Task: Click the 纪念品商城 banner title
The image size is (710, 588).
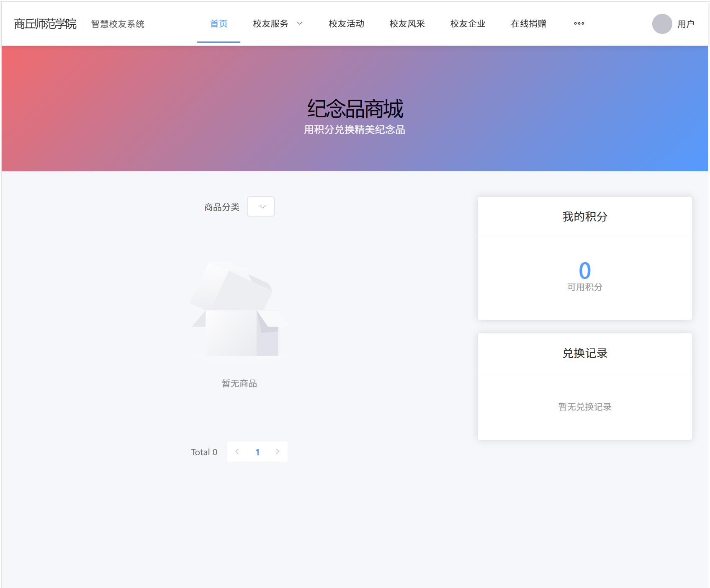Action: [x=355, y=109]
